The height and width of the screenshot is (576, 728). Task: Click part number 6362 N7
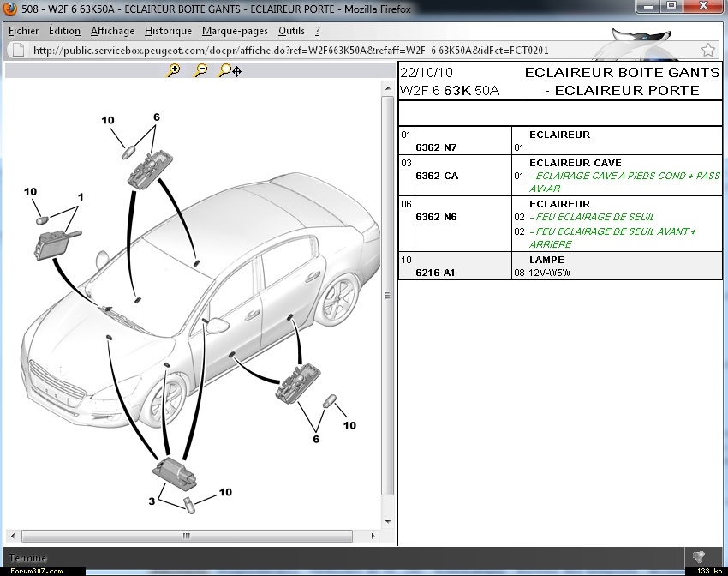pos(437,147)
